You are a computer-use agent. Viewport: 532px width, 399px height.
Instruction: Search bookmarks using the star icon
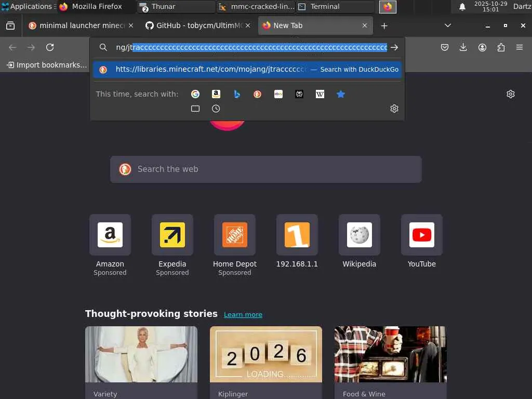pyautogui.click(x=341, y=94)
